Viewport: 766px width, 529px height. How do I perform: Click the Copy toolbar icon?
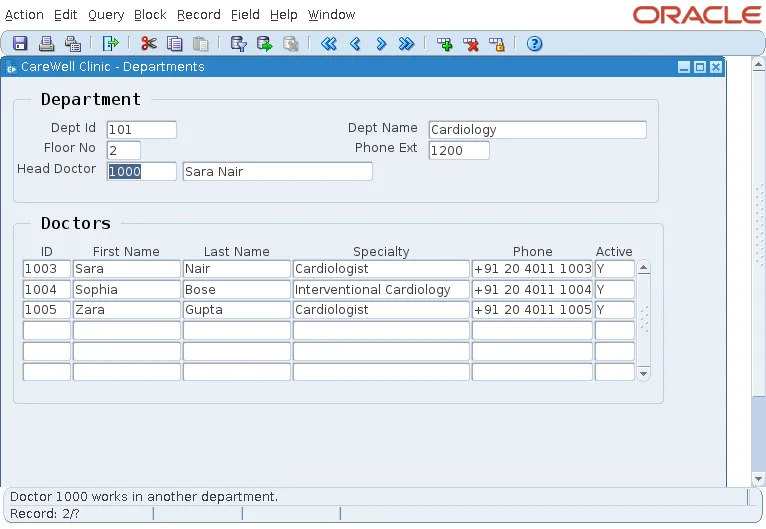pos(174,43)
